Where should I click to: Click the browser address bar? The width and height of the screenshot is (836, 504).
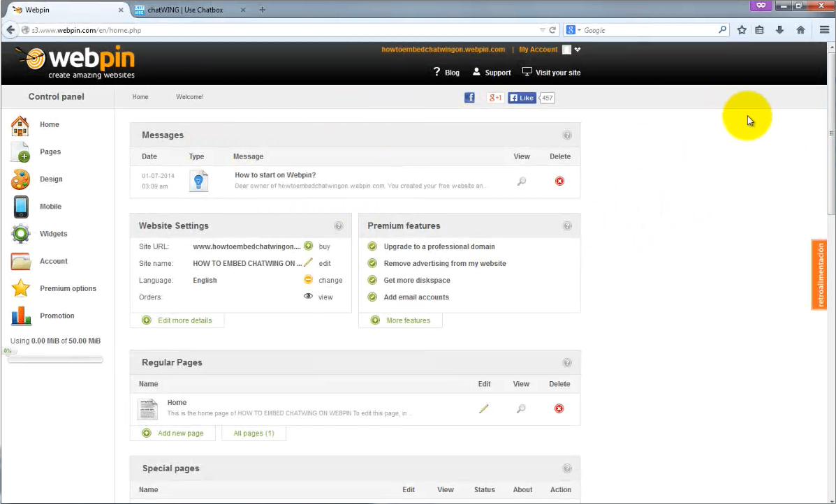tap(283, 31)
